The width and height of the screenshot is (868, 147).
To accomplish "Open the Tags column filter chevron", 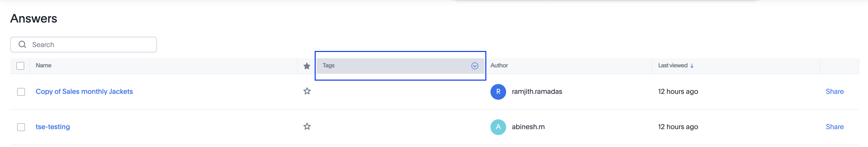I will [474, 66].
